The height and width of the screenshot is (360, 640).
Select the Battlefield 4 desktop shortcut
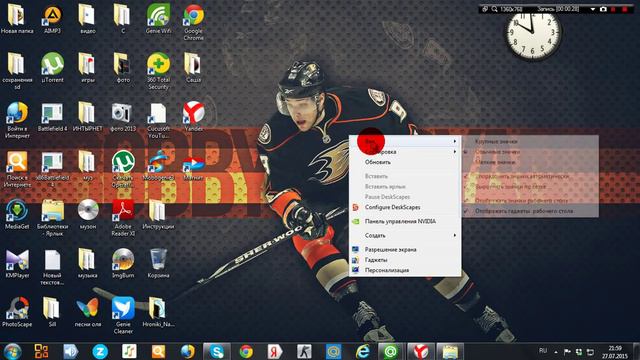pyautogui.click(x=52, y=116)
